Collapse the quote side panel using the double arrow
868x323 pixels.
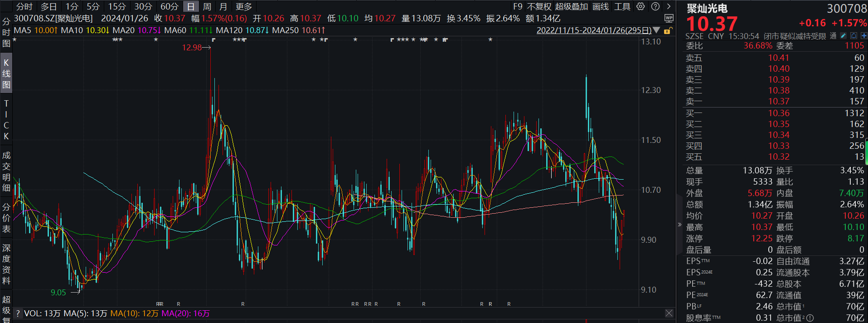pos(679,225)
